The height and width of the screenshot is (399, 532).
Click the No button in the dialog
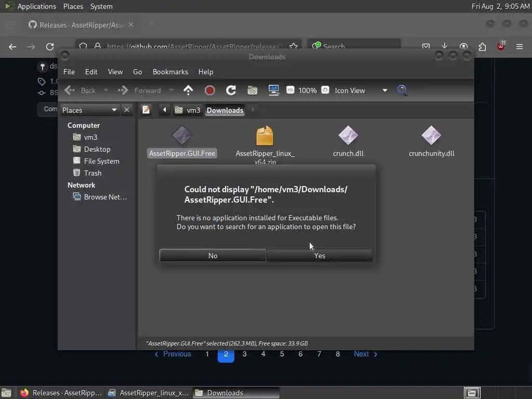pos(212,256)
